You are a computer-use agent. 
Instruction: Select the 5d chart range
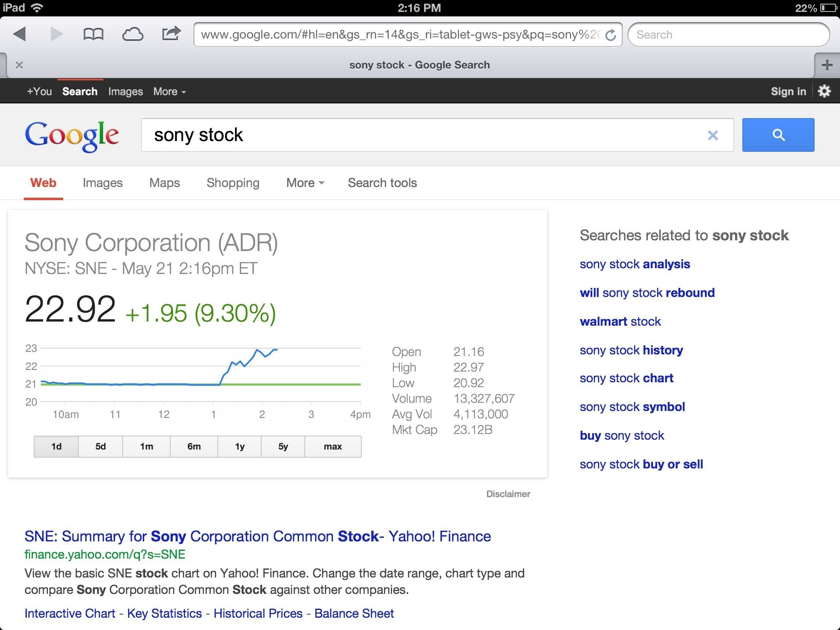click(x=100, y=446)
